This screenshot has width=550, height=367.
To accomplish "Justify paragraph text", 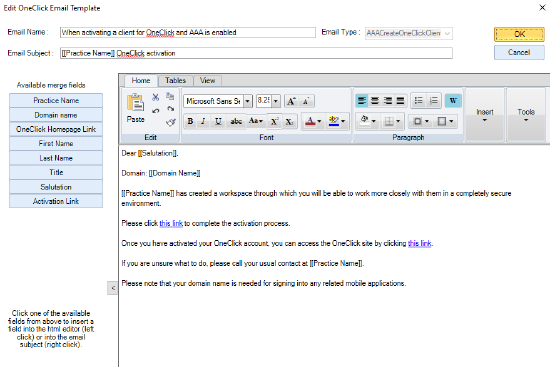I will pos(400,101).
